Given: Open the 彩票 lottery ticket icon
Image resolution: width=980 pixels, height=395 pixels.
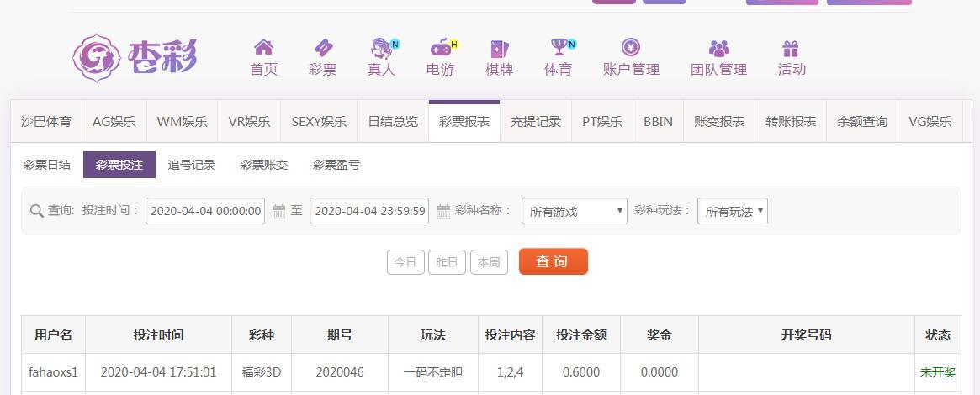Looking at the screenshot, I should click(x=322, y=48).
